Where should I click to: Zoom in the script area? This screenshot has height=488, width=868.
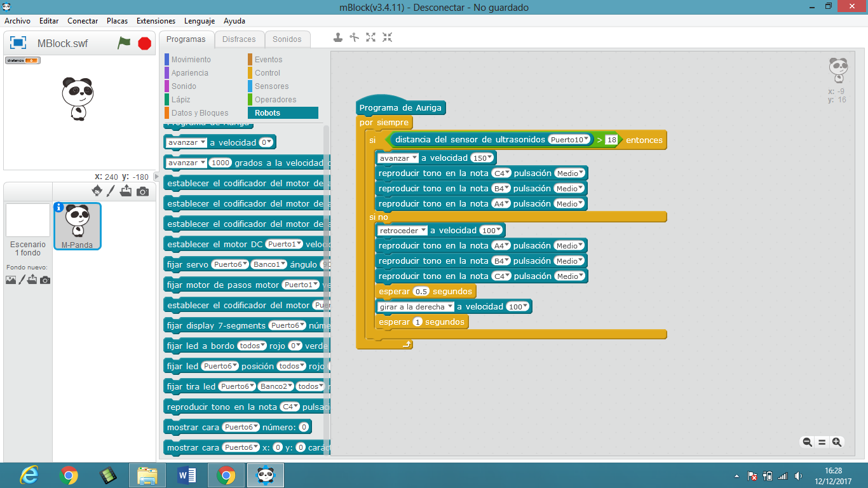pyautogui.click(x=837, y=442)
